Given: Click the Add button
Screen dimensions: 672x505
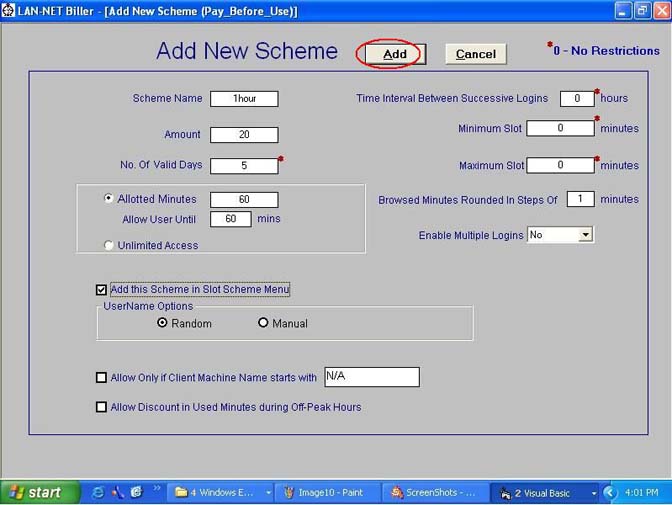Looking at the screenshot, I should [394, 54].
